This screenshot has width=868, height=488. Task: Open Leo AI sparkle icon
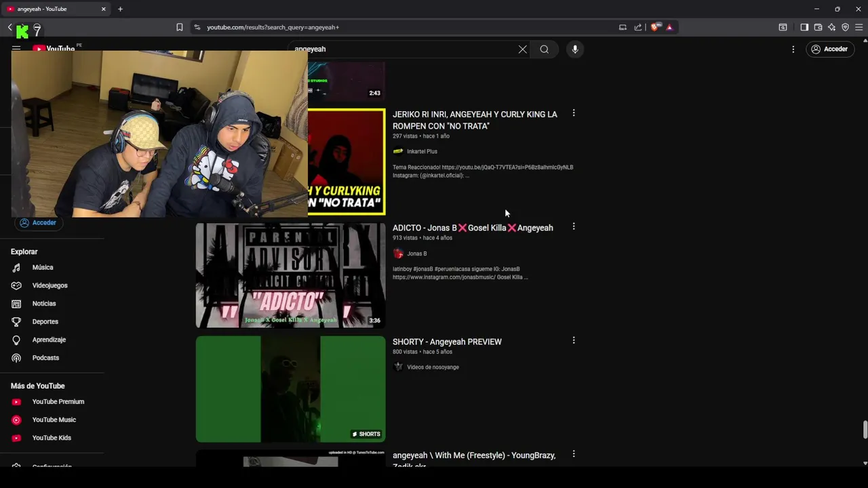coord(831,27)
